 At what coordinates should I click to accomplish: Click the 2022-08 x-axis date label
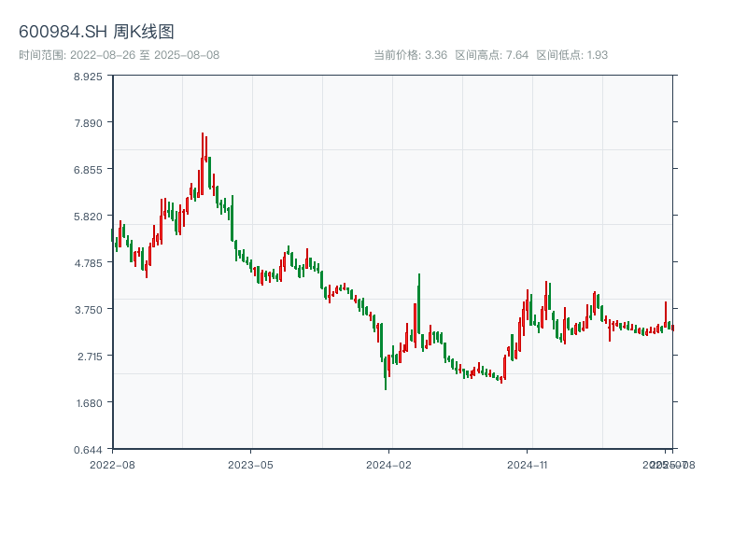[x=112, y=464]
